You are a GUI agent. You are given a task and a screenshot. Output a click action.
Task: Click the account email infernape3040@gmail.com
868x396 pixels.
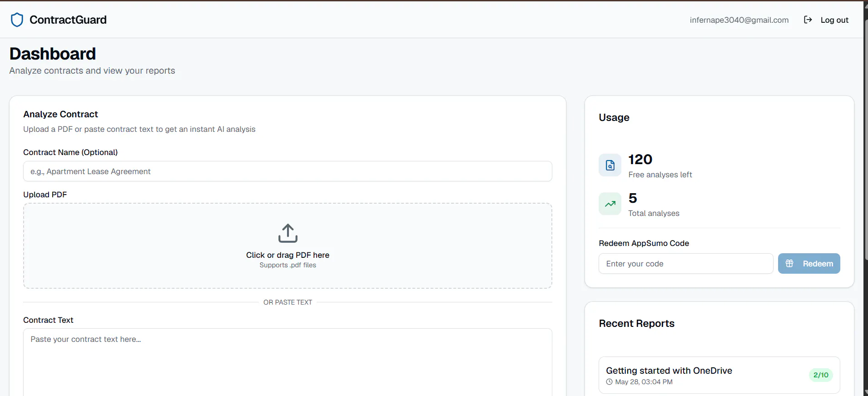coord(739,20)
